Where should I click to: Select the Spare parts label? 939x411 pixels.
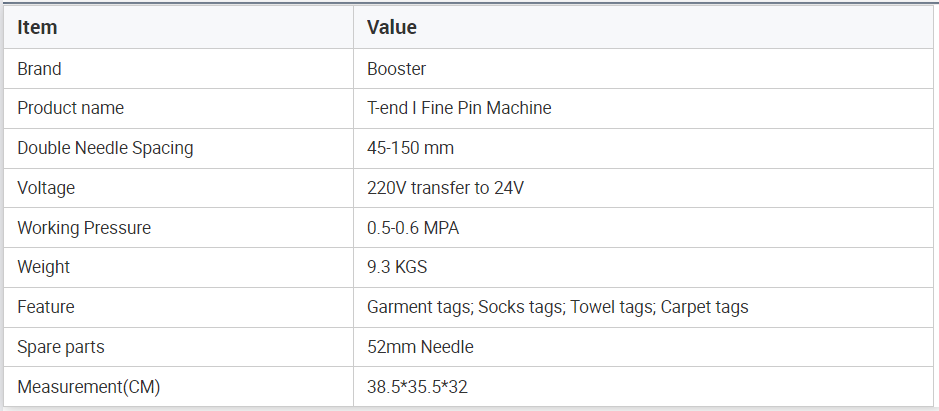[x=60, y=347]
